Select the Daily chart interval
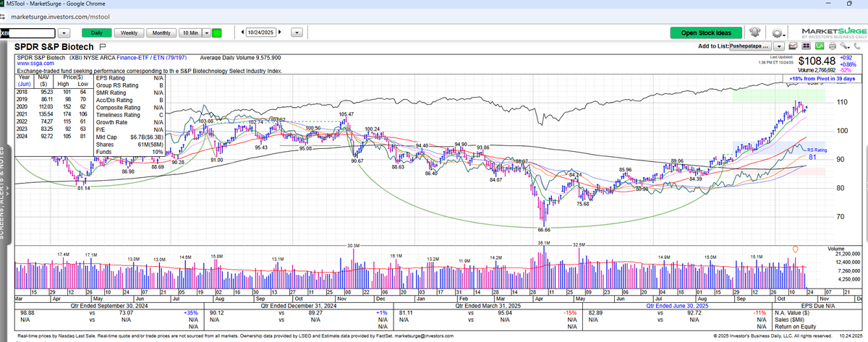This screenshot has height=342, width=868. click(97, 33)
